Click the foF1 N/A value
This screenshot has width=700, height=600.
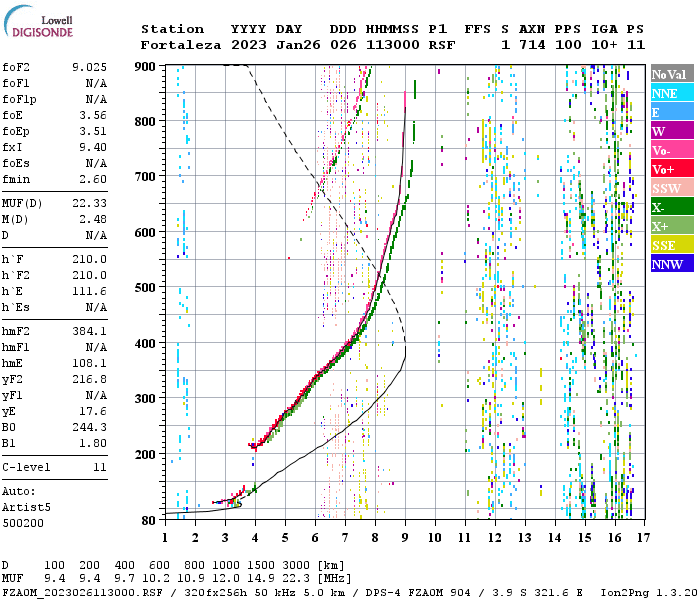tap(96, 83)
